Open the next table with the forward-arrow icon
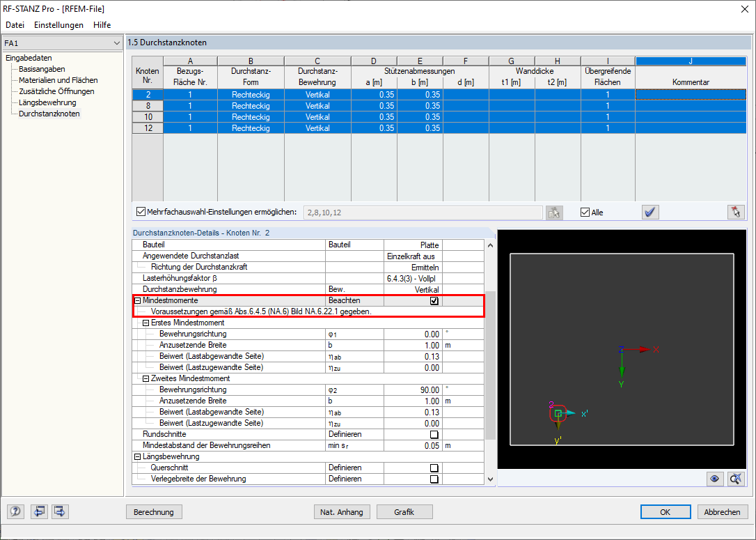This screenshot has width=756, height=540. (x=59, y=511)
